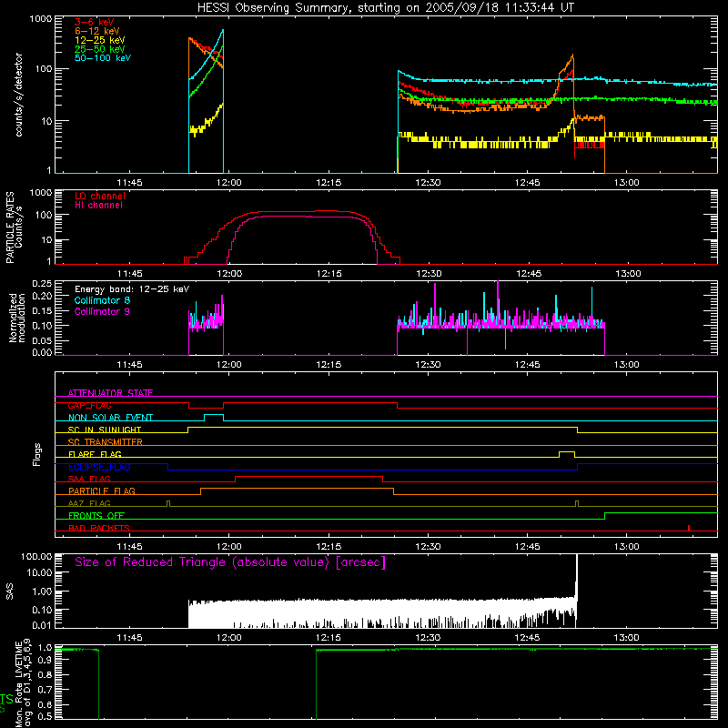Click the SAA_FLAG raised segment
728x728 pixels.
[x=308, y=477]
